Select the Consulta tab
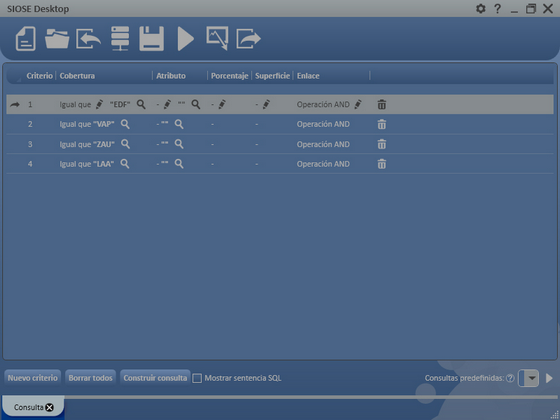 29,407
